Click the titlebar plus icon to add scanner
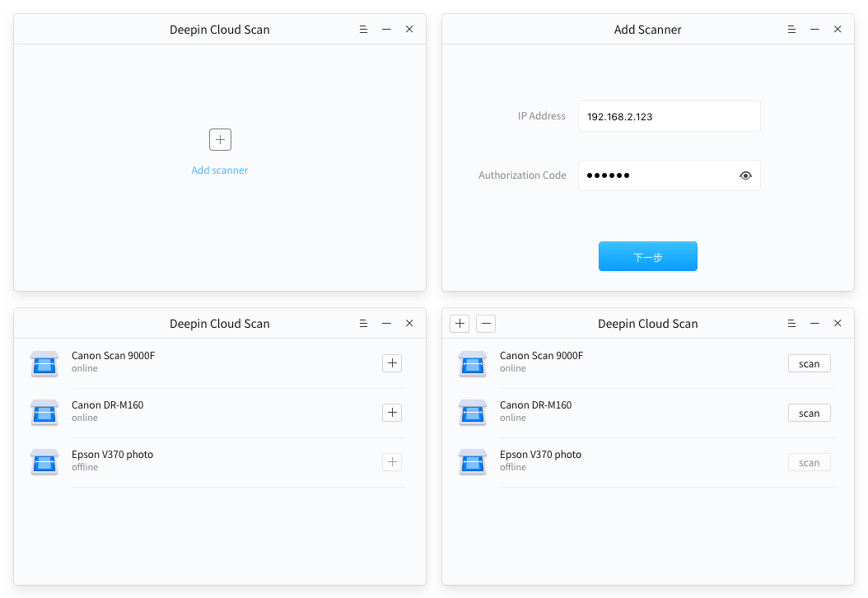 [459, 323]
